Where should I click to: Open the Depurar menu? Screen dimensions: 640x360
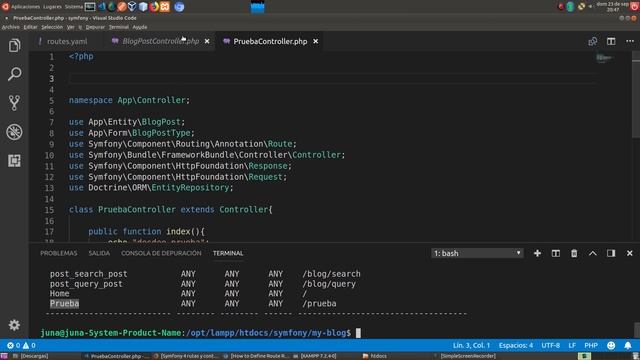95,27
